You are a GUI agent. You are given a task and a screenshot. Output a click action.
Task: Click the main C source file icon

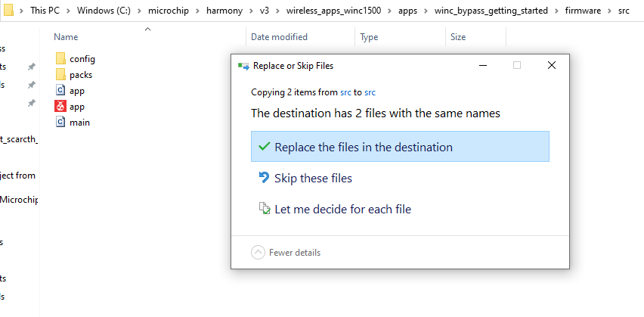pos(61,123)
